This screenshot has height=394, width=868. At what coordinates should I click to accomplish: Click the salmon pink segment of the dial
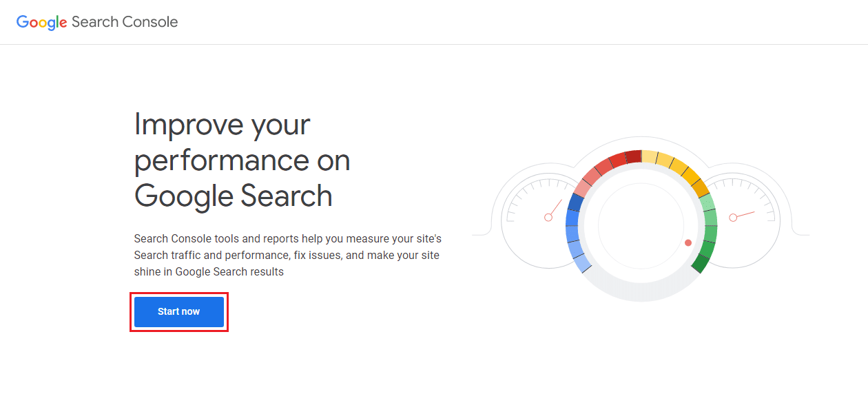[x=583, y=188]
